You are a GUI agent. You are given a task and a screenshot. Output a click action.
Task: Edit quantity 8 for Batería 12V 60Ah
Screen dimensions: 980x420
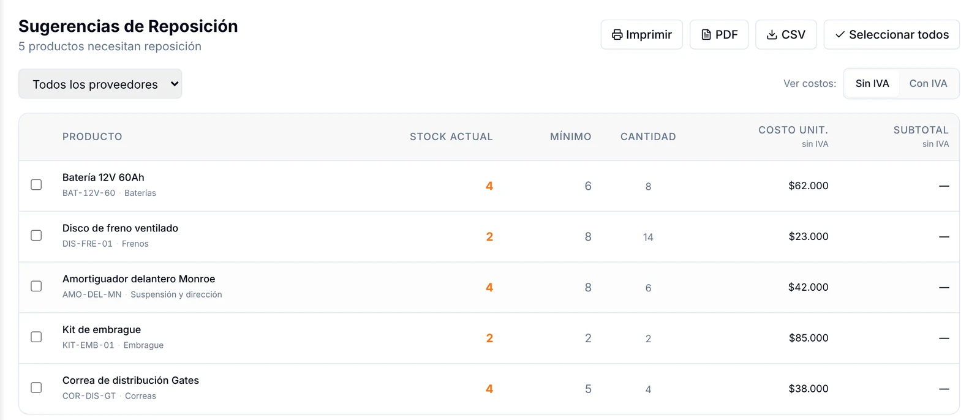click(648, 186)
